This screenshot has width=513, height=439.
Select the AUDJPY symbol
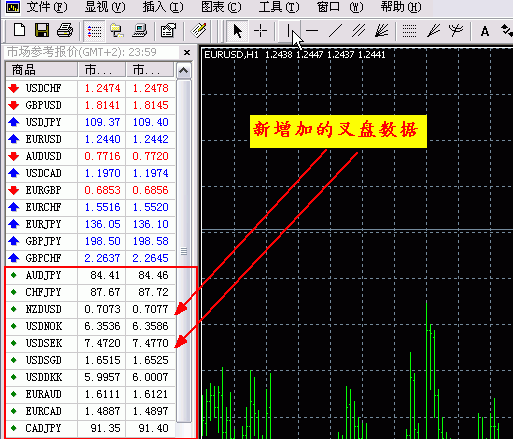(x=43, y=275)
